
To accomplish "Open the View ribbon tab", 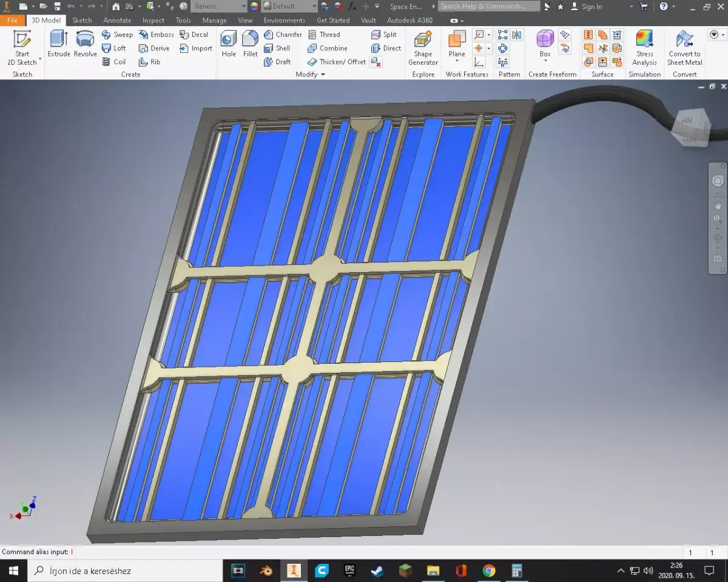I will pos(245,20).
